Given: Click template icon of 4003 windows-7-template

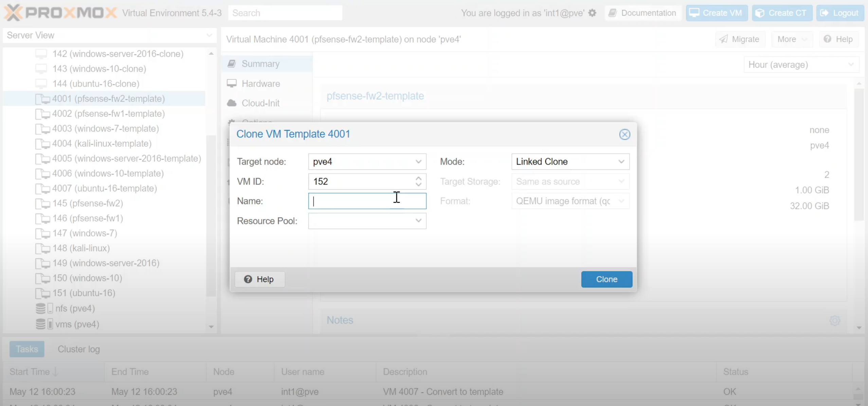Looking at the screenshot, I should tap(43, 129).
